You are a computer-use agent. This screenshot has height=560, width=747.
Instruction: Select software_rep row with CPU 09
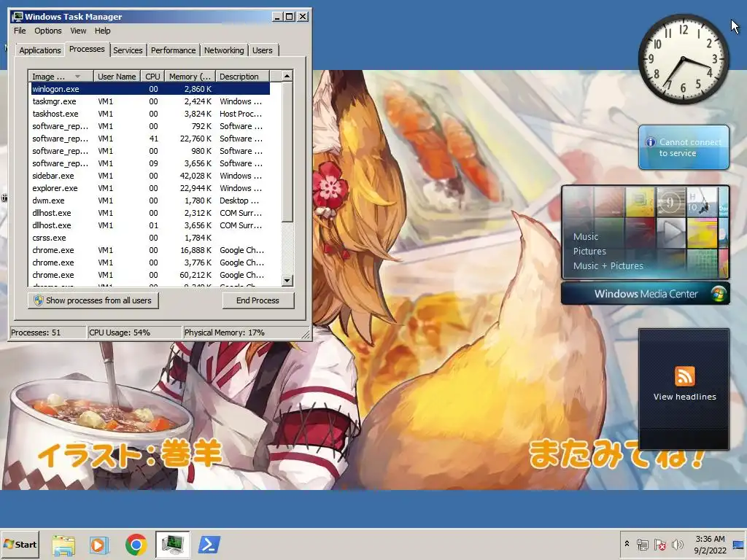[x=150, y=163]
